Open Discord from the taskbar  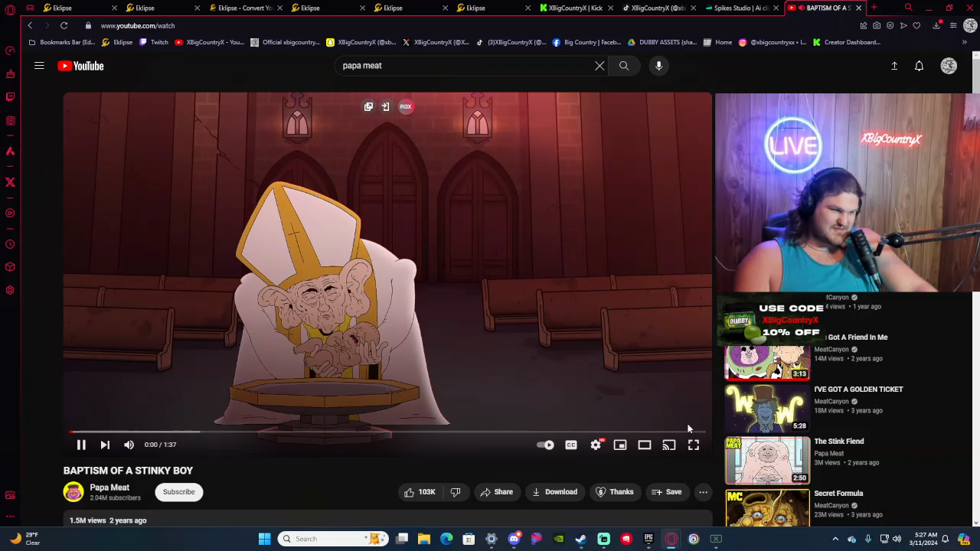click(x=514, y=539)
